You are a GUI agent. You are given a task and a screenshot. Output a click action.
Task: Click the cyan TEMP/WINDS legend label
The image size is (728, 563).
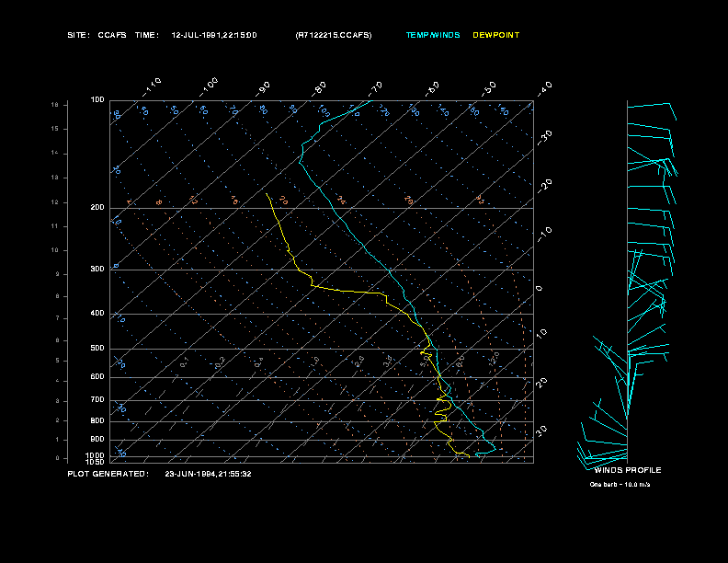pos(433,35)
